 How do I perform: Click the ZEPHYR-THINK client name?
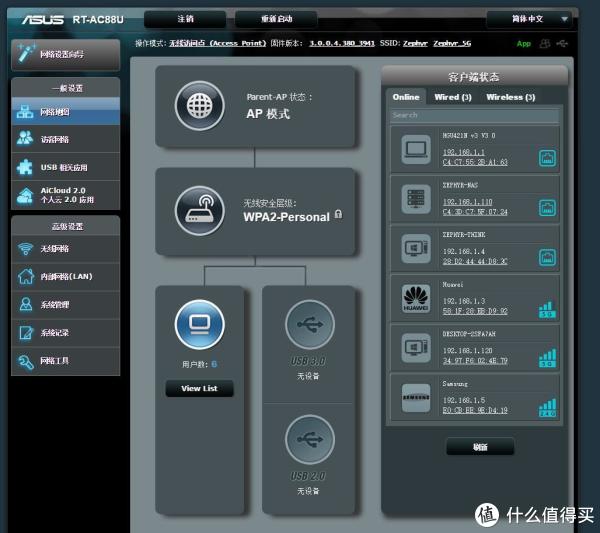[464, 235]
